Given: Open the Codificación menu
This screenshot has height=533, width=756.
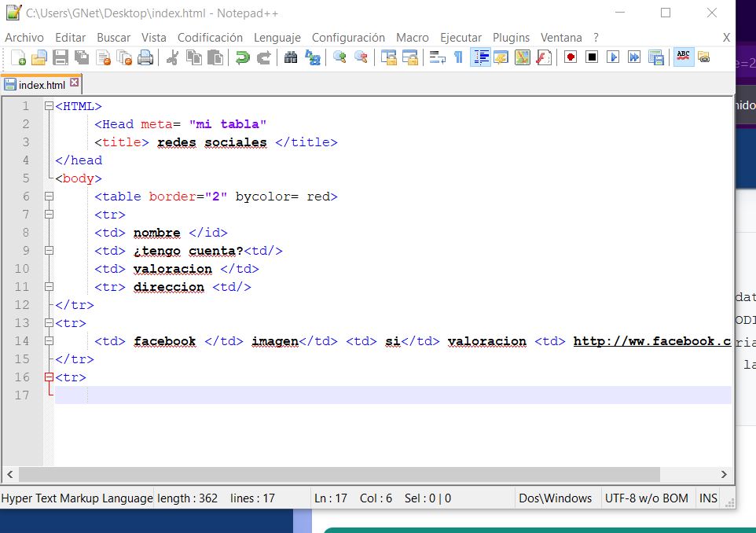Looking at the screenshot, I should (210, 37).
